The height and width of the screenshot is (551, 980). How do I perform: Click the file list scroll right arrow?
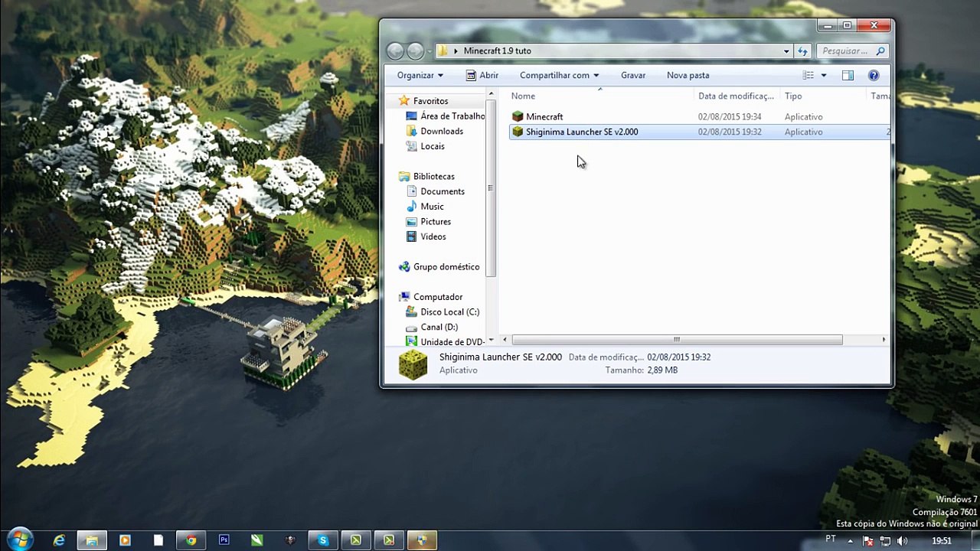[884, 340]
